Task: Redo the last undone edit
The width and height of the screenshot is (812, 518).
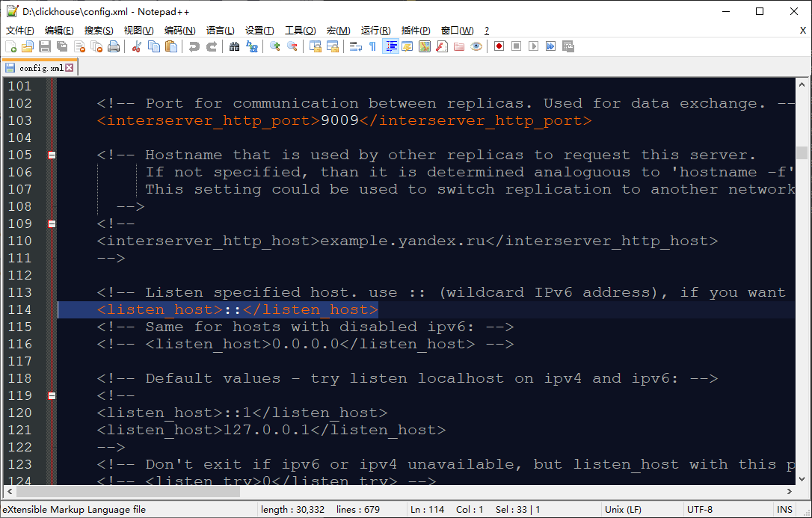Action: pos(212,46)
